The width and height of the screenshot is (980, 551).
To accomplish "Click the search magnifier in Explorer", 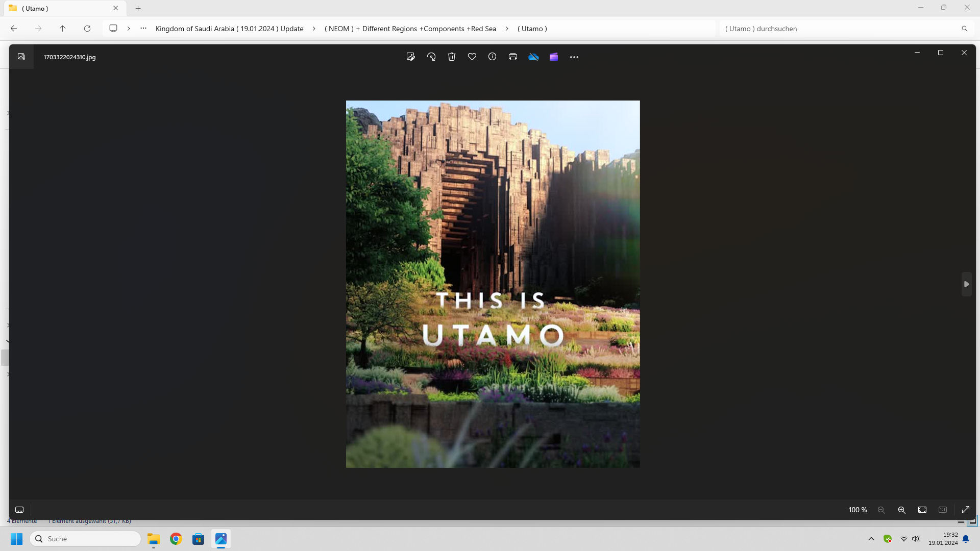I will (x=965, y=29).
